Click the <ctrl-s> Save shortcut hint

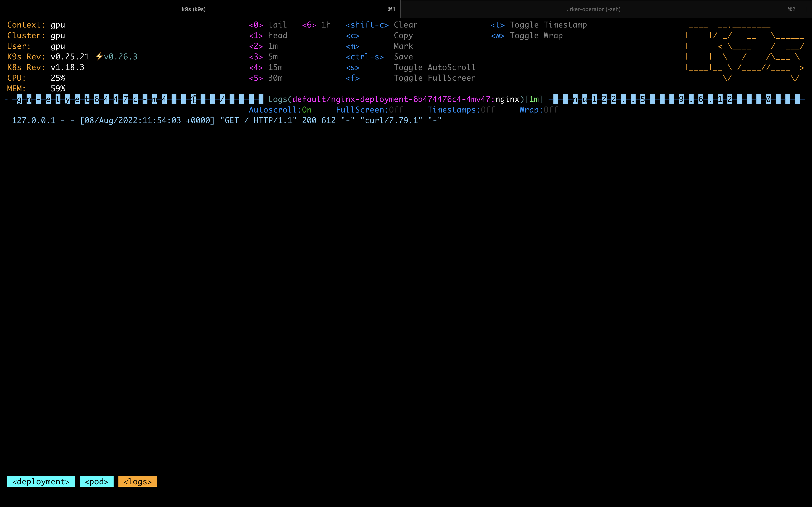tap(379, 57)
